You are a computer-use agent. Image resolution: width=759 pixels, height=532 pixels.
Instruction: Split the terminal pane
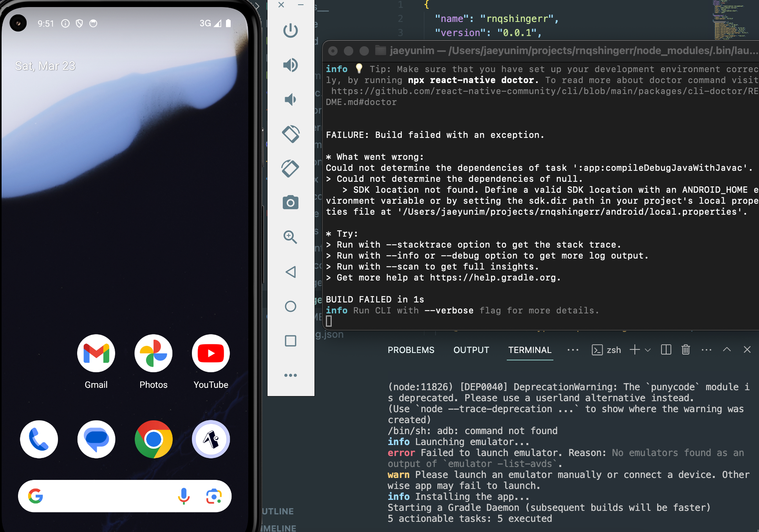click(666, 349)
